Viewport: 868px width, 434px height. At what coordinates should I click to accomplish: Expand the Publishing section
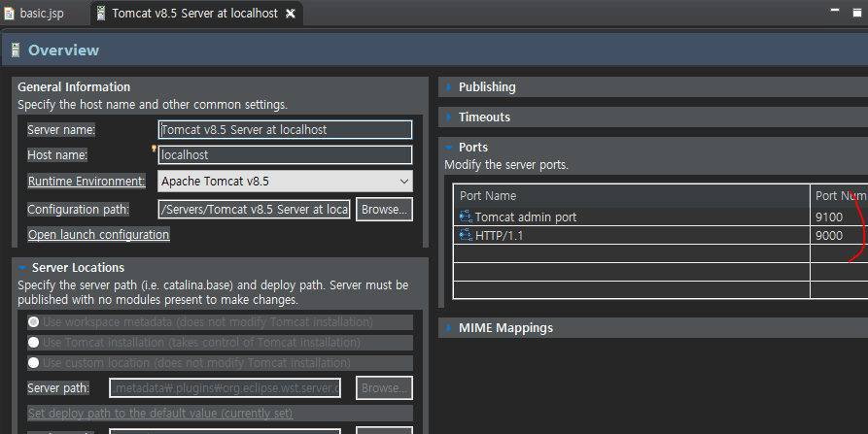point(449,86)
